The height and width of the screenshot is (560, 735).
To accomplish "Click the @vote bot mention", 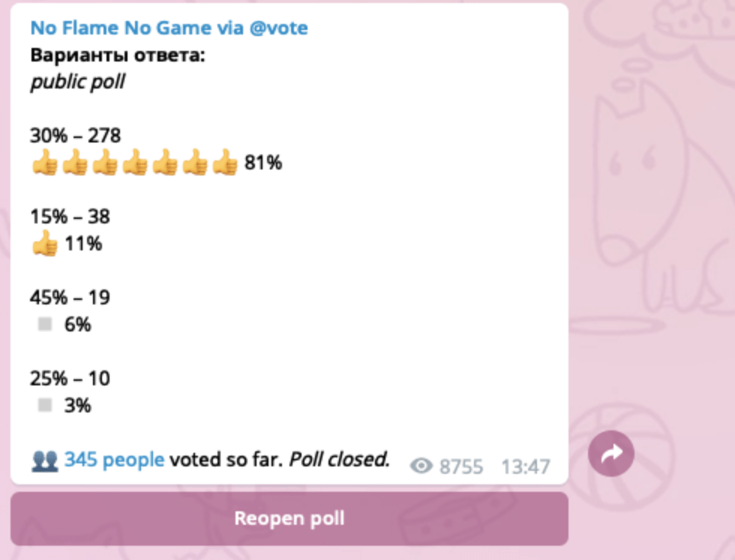I will coord(277,28).
